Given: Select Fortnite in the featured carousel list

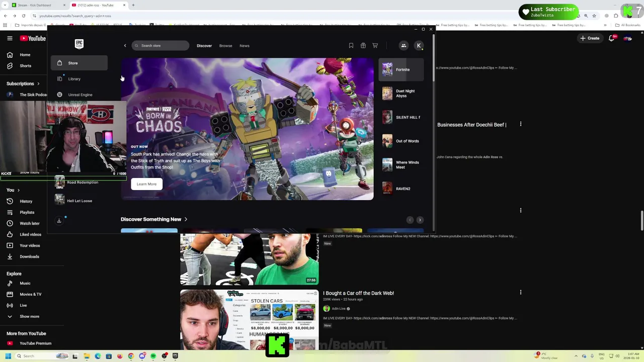Looking at the screenshot, I should point(401,69).
